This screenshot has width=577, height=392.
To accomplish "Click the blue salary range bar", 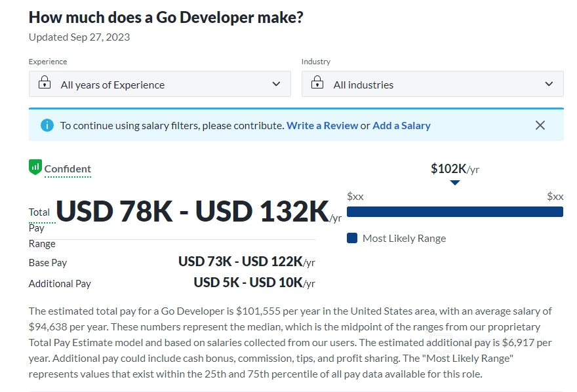I will pos(454,212).
